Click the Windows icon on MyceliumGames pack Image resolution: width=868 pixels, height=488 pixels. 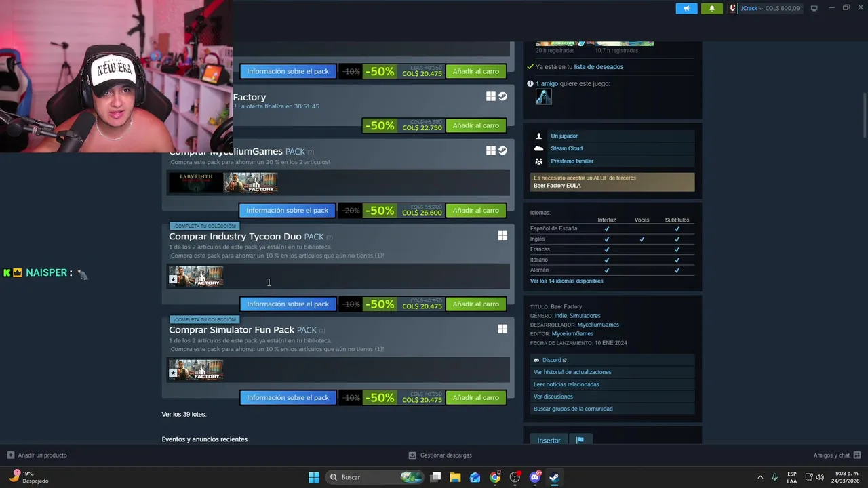point(490,150)
